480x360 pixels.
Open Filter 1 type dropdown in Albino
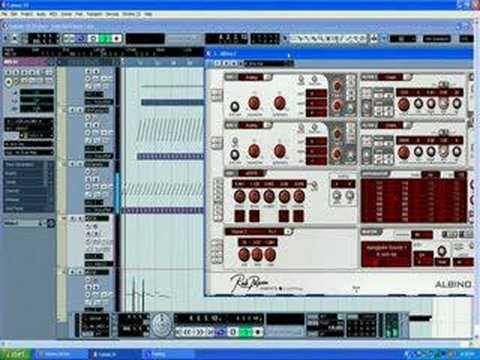391,77
